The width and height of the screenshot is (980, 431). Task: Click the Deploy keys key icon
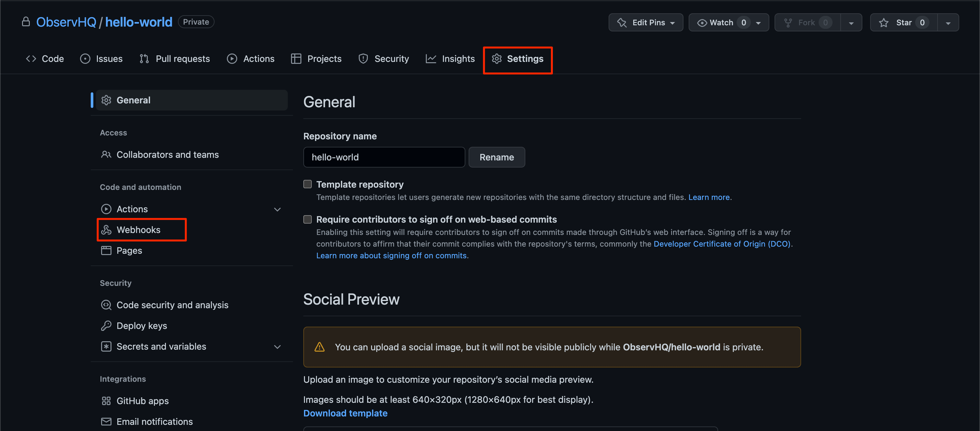[x=106, y=326]
